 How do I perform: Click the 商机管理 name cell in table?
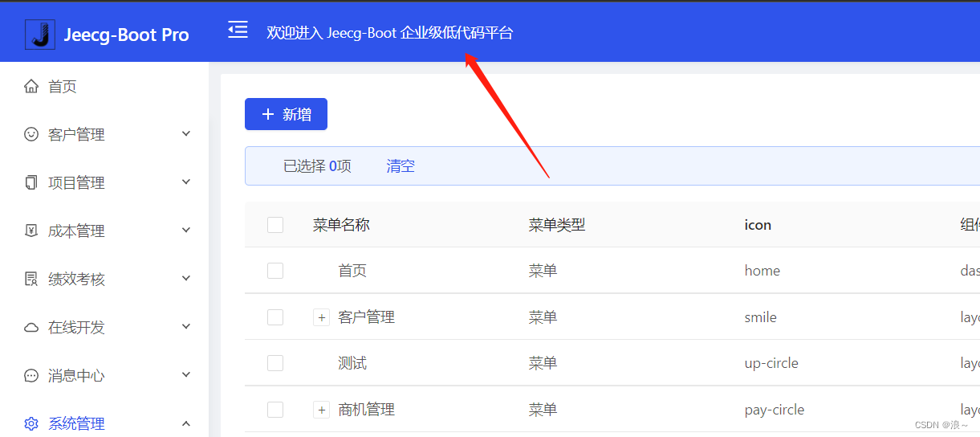click(x=367, y=410)
